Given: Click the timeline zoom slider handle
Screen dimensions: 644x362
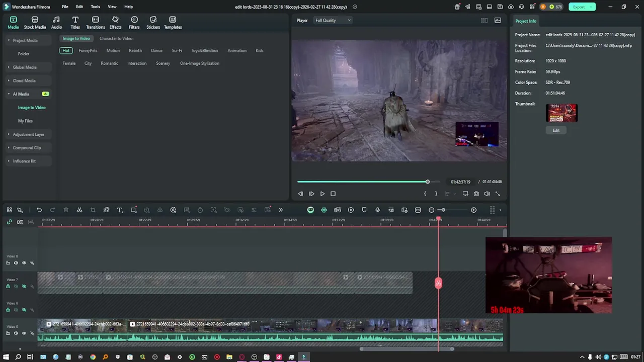Looking at the screenshot, I should point(443,210).
